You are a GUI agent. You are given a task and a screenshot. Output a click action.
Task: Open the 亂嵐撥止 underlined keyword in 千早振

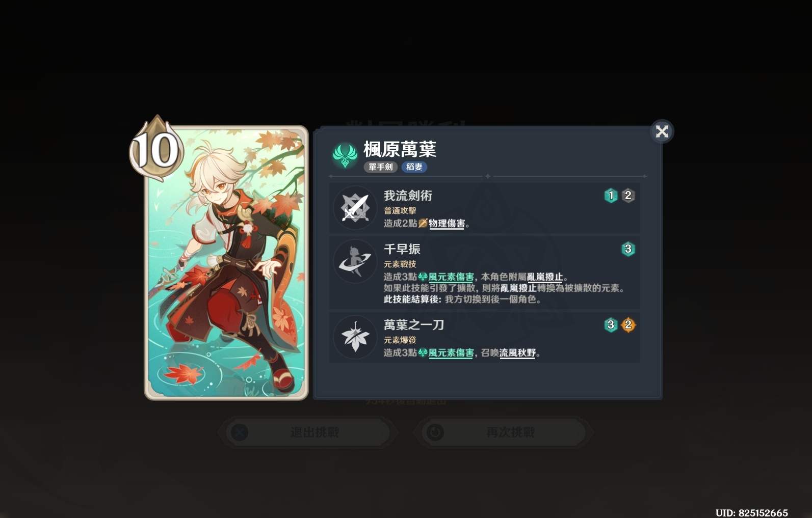pos(545,277)
